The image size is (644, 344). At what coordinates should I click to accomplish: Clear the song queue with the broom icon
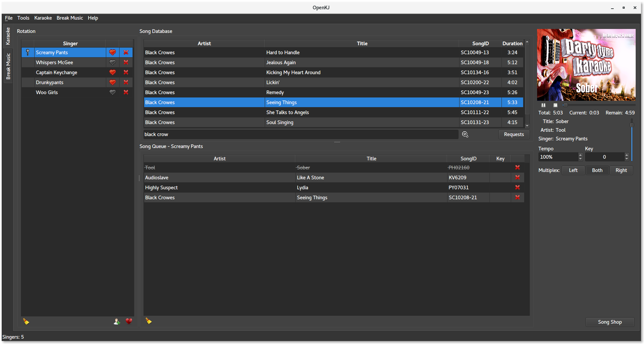149,321
